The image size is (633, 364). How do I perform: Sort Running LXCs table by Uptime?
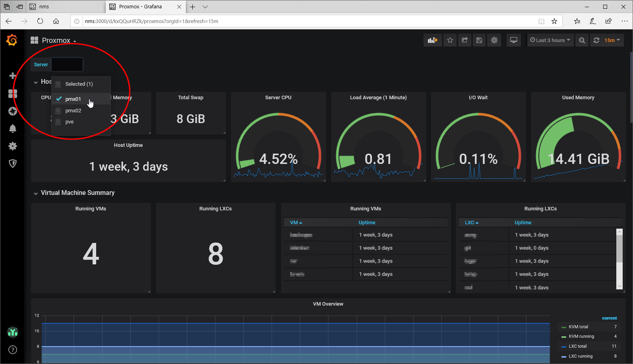tap(523, 223)
